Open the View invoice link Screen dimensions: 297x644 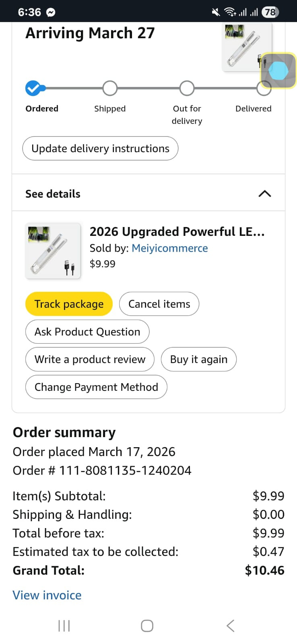tap(47, 595)
